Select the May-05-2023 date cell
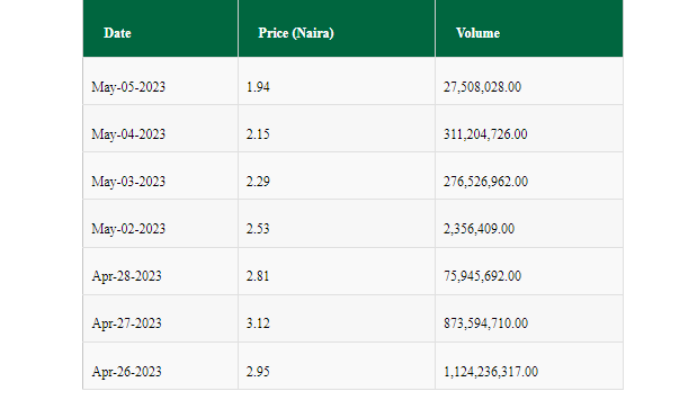Image resolution: width=700 pixels, height=400 pixels. [128, 87]
